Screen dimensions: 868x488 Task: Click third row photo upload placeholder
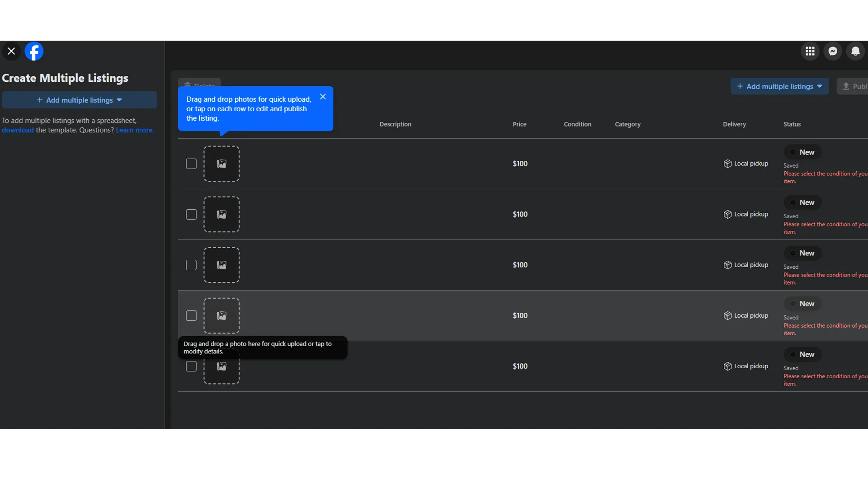[222, 265]
